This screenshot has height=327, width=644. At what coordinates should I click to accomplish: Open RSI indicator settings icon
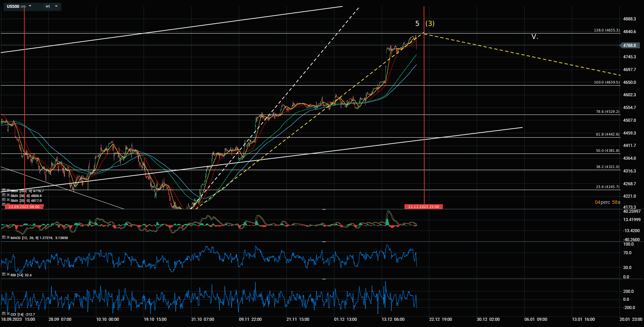[x=4, y=275]
